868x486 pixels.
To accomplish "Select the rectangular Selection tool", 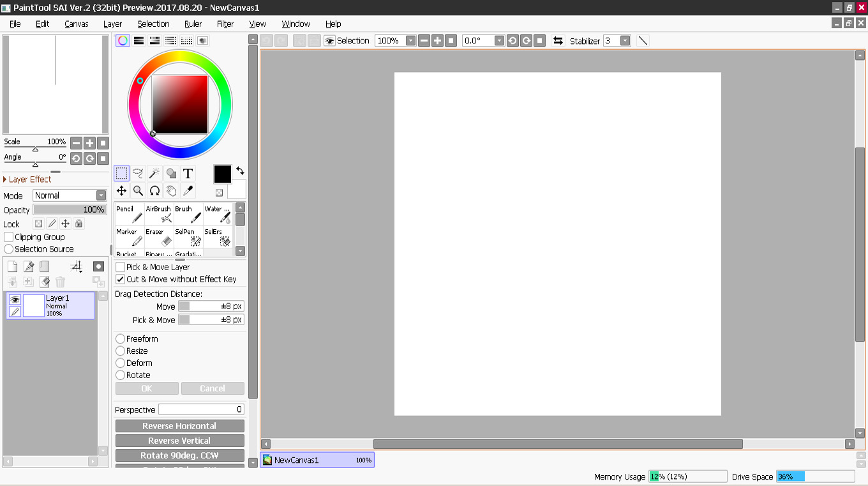I will click(122, 173).
